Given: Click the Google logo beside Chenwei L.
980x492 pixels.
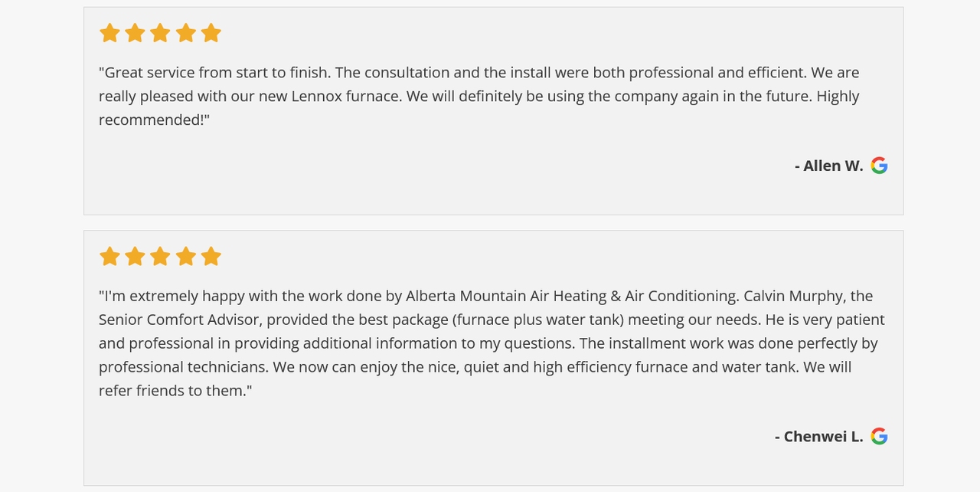Looking at the screenshot, I should pos(879,436).
